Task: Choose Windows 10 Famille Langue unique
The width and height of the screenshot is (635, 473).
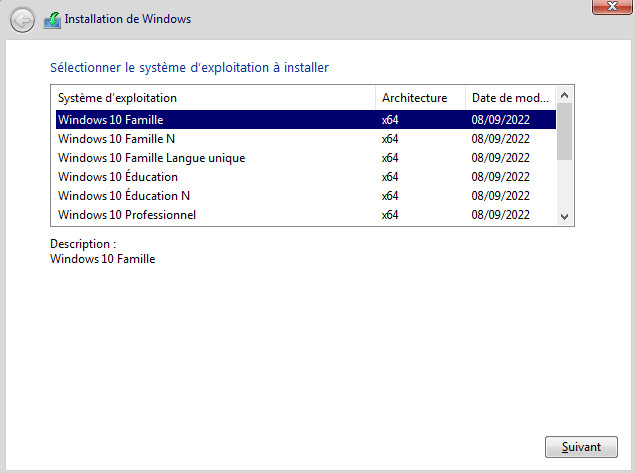Action: [x=152, y=158]
